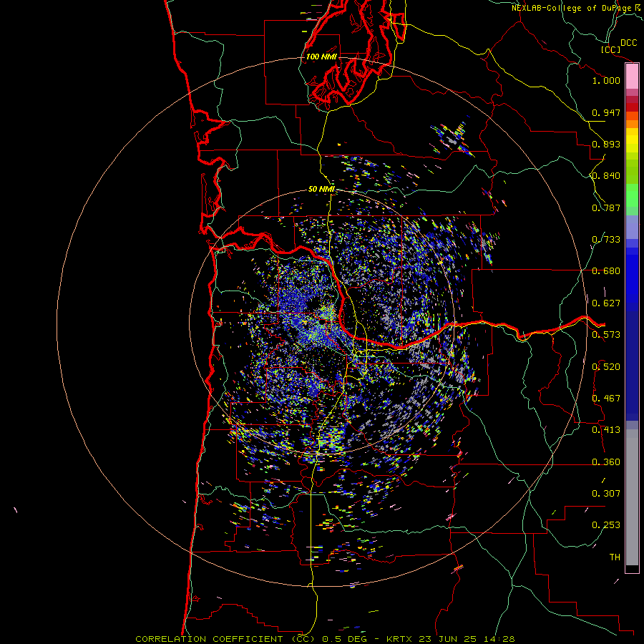Click the TH threshold label in legend
The width and height of the screenshot is (644, 644).
pyautogui.click(x=615, y=557)
